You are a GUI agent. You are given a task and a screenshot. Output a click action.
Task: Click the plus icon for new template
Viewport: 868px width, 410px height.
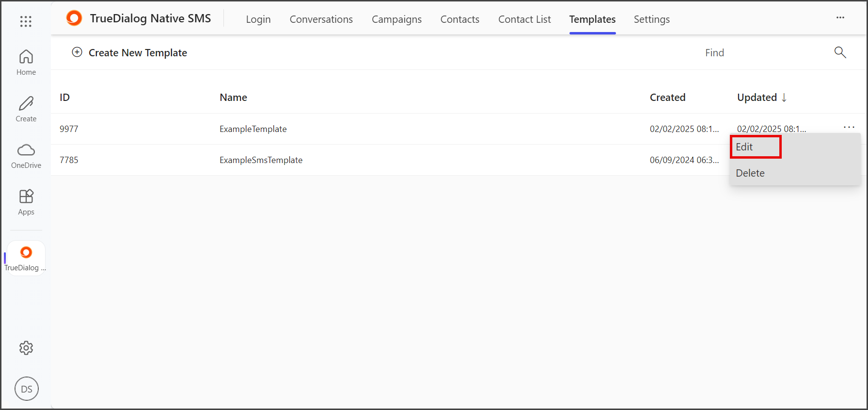click(77, 52)
